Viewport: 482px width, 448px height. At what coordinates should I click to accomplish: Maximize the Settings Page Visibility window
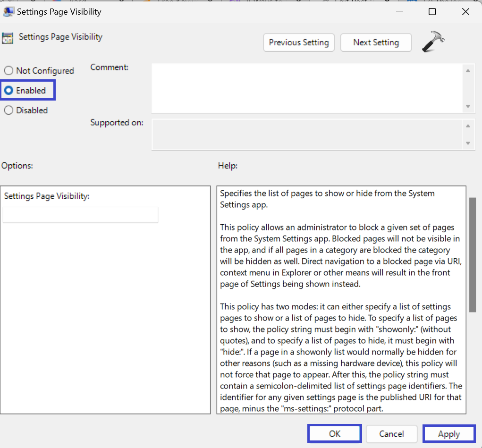coord(432,12)
